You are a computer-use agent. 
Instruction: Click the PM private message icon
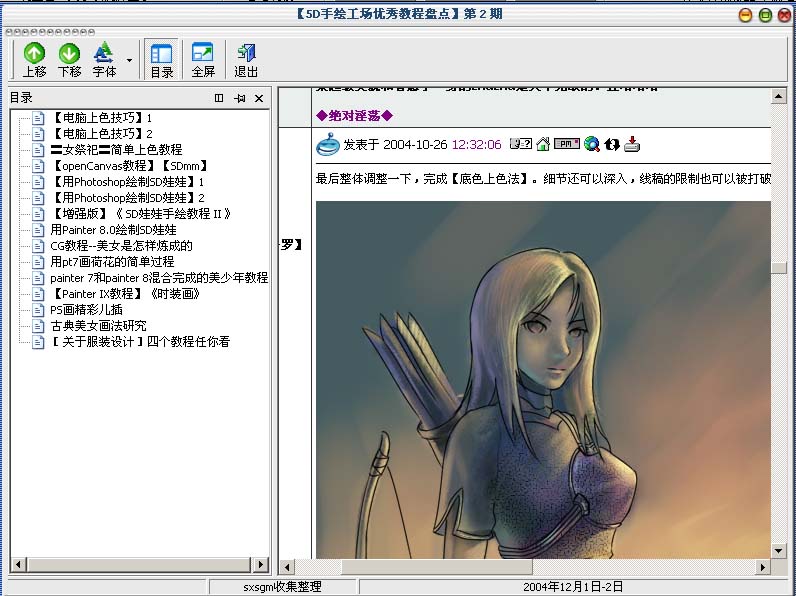click(x=567, y=144)
